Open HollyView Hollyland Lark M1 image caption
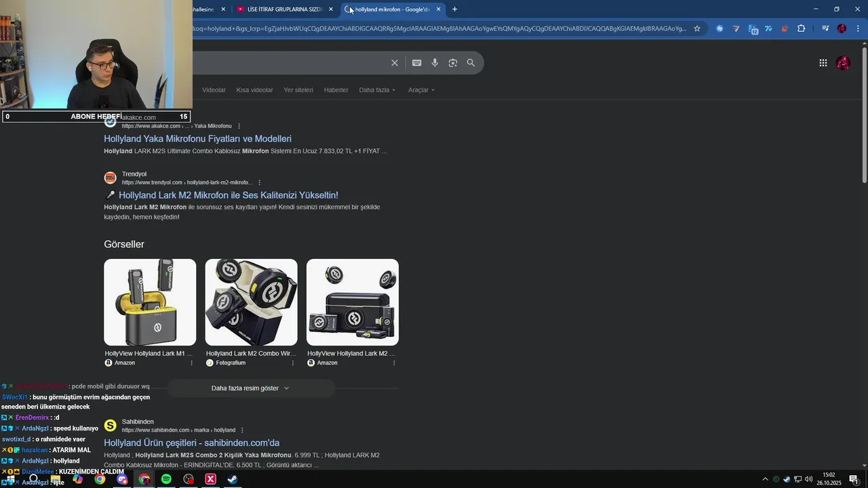 (149, 354)
